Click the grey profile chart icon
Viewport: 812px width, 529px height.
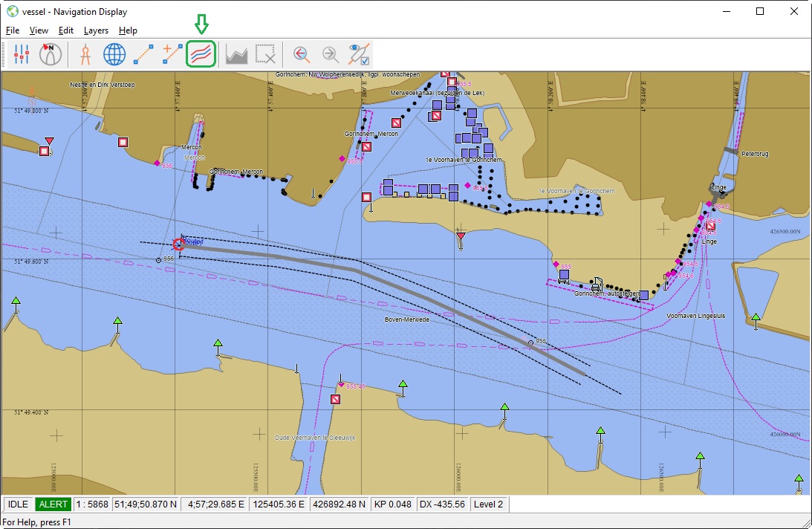[236, 54]
